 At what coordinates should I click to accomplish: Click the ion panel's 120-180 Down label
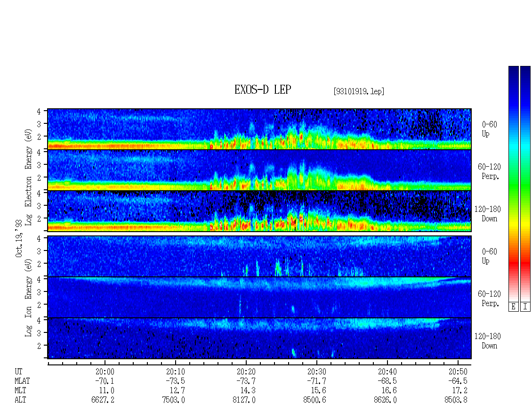point(488,341)
